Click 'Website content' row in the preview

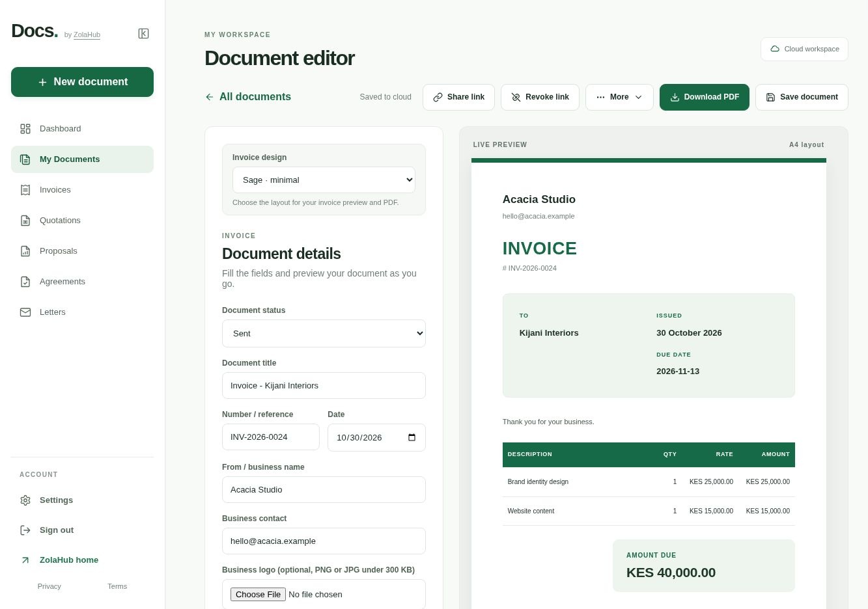[649, 511]
